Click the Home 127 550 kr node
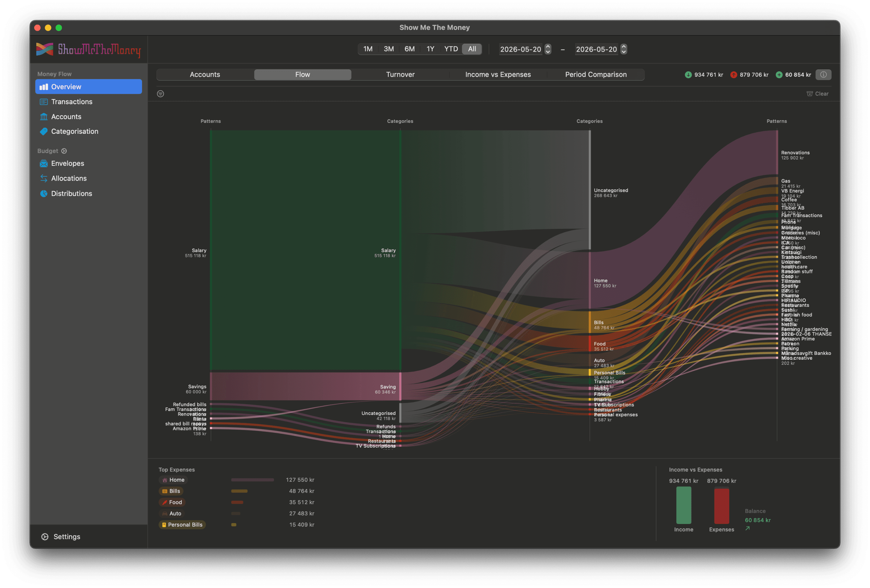The image size is (870, 588). (x=590, y=281)
